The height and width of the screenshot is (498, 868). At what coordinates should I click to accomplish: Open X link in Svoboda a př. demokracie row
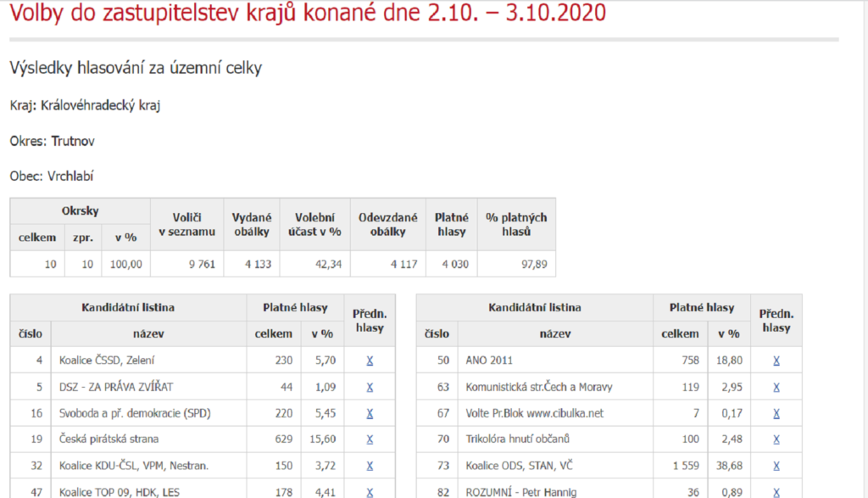pyautogui.click(x=370, y=413)
